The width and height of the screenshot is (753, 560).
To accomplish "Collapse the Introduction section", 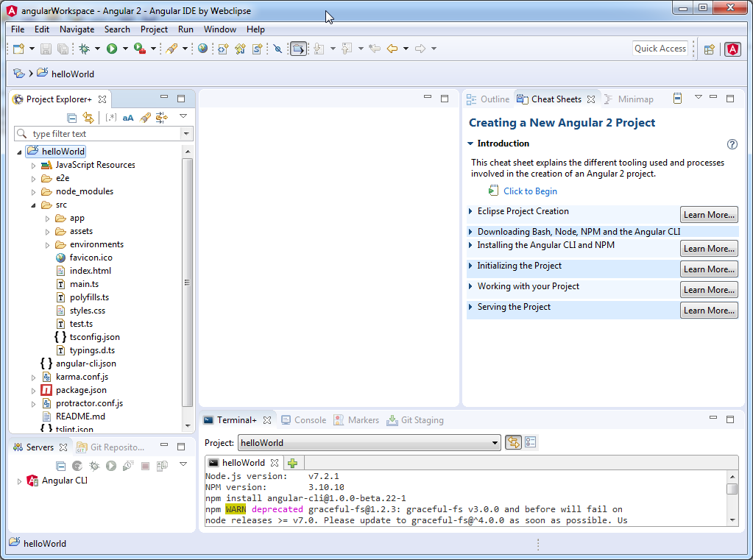I will click(x=470, y=143).
